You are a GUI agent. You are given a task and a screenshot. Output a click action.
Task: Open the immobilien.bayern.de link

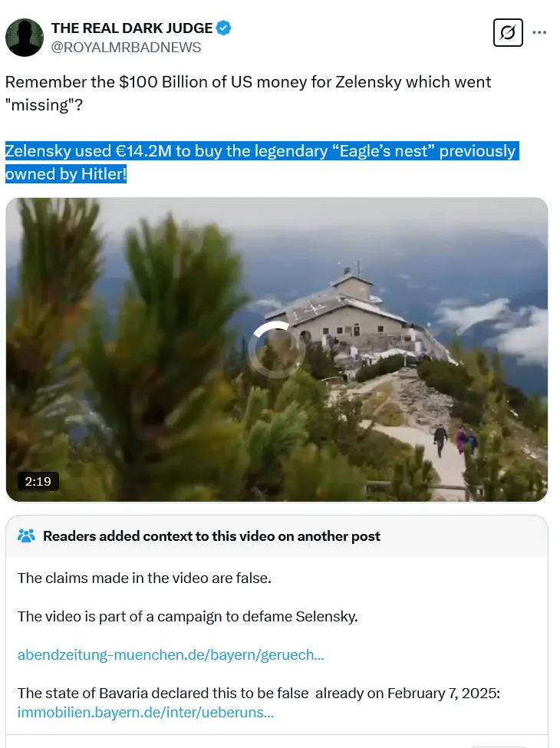tap(146, 712)
